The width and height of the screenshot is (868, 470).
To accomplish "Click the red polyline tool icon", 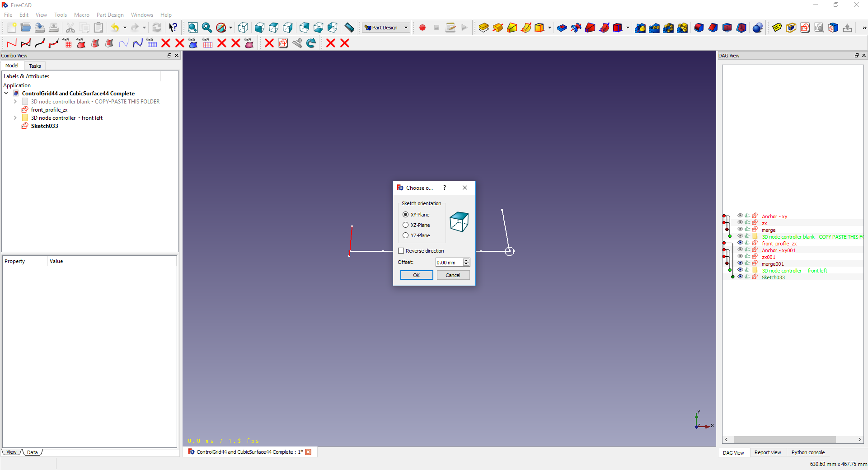I will click(12, 43).
